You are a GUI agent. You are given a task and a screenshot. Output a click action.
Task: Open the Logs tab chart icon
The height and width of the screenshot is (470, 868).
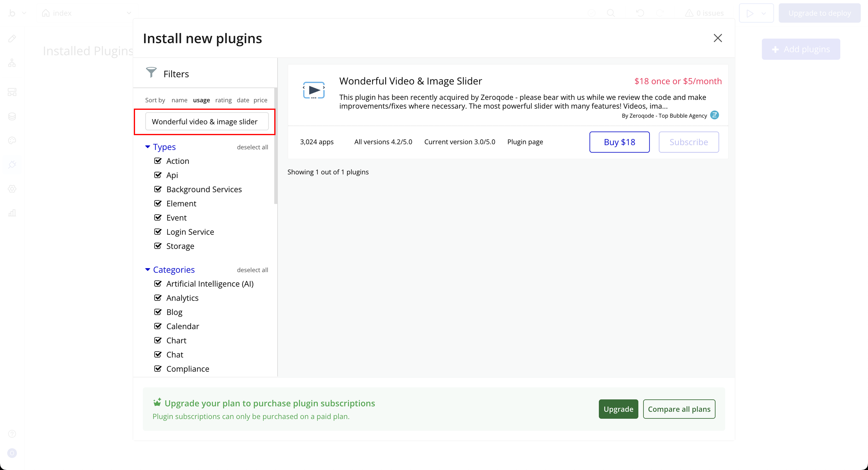coord(12,213)
